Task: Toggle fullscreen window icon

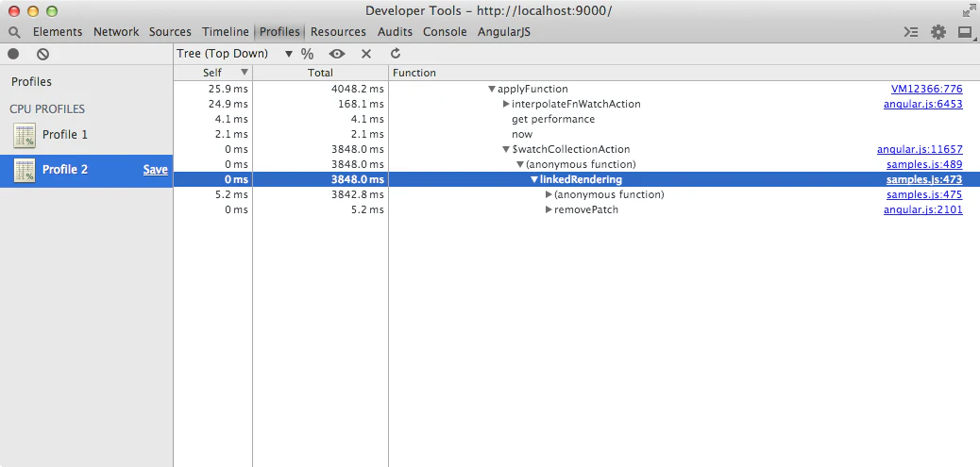Action: pyautogui.click(x=968, y=11)
